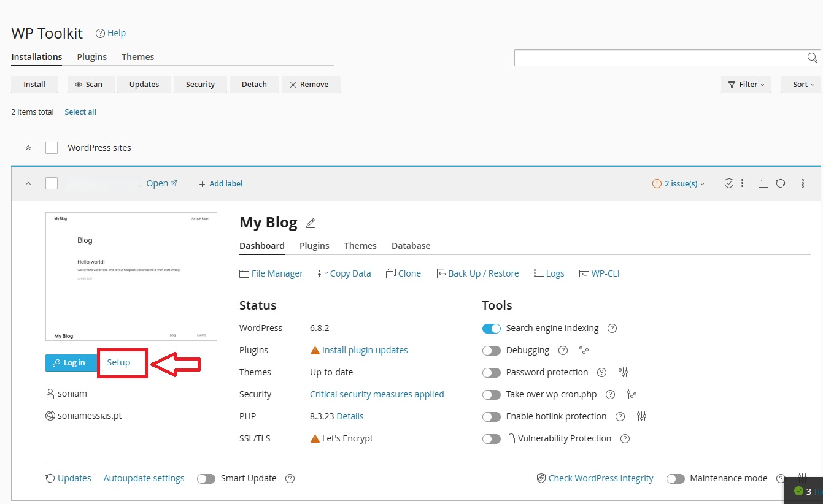Show help for Search engine indexing

pos(612,328)
